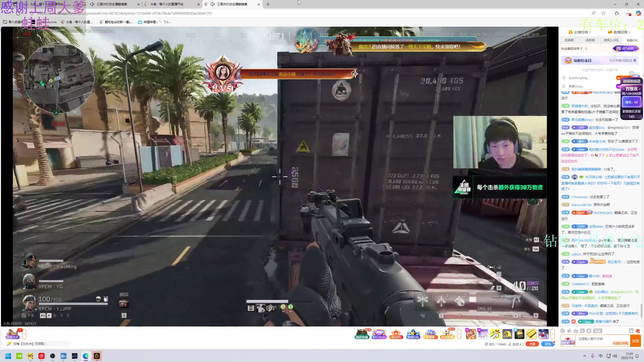Collapse the 超级粉丝团 widget minus button
Screen dimensions: 644x362
(x=631, y=73)
